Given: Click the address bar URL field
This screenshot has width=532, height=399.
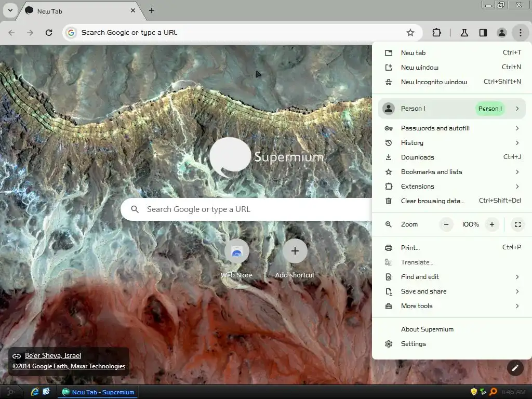Looking at the screenshot, I should click(241, 33).
